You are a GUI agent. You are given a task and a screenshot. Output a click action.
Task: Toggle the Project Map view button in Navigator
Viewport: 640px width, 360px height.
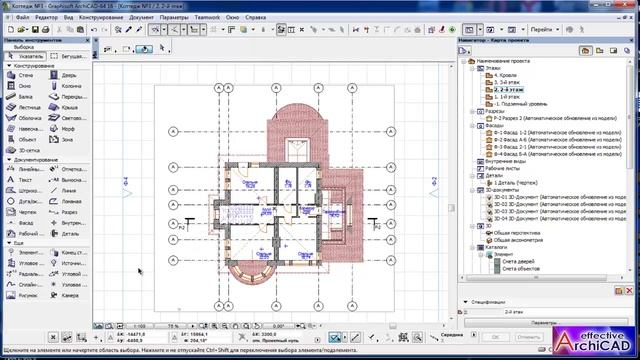tap(586, 51)
